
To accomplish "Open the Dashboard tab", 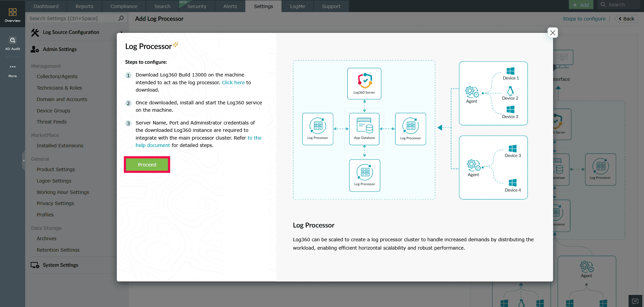I will click(x=46, y=6).
